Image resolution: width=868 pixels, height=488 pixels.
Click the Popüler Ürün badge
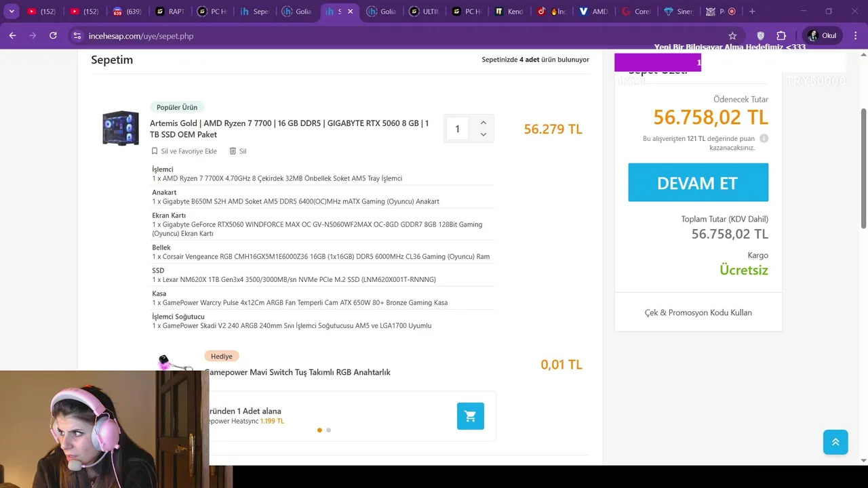[x=177, y=107]
